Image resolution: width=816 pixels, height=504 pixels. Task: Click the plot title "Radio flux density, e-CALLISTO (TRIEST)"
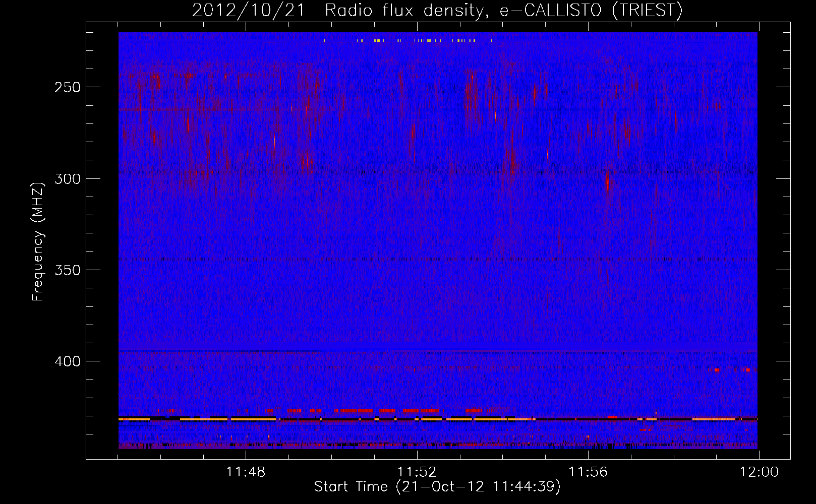[503, 11]
